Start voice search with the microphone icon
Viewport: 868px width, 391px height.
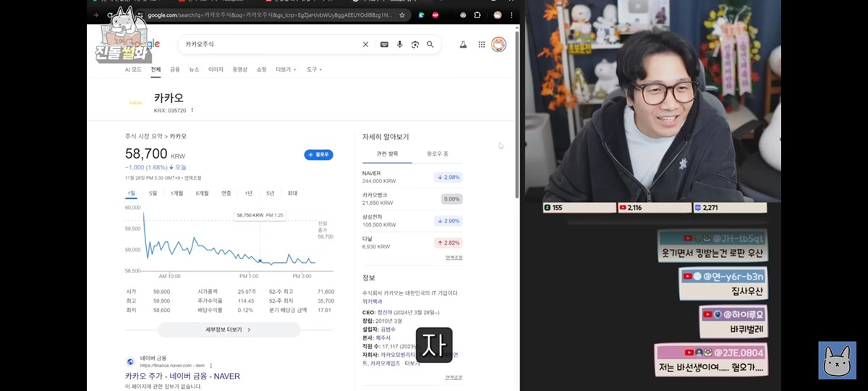pyautogui.click(x=399, y=44)
